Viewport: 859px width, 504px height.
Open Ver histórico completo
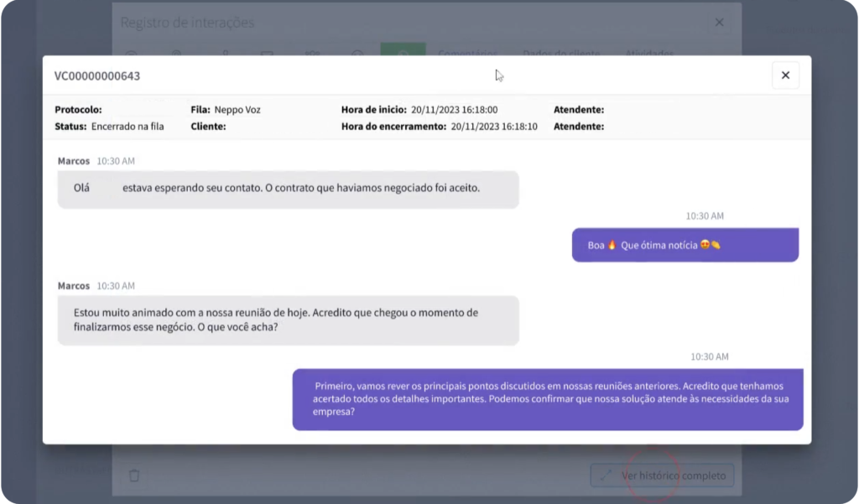[x=662, y=475]
